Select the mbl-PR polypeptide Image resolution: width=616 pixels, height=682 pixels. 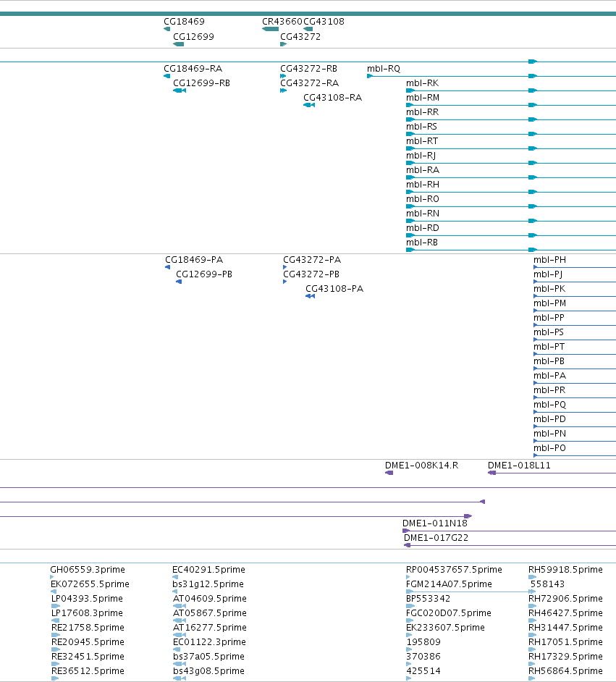click(549, 390)
